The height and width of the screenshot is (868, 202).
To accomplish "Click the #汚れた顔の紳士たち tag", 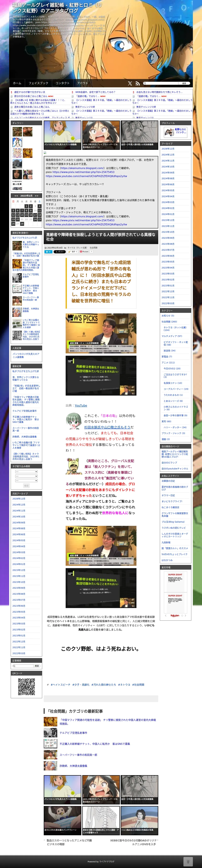I will 104,685.
